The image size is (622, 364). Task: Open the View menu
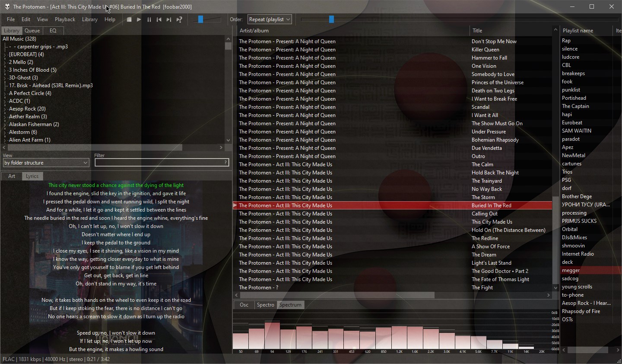point(42,19)
